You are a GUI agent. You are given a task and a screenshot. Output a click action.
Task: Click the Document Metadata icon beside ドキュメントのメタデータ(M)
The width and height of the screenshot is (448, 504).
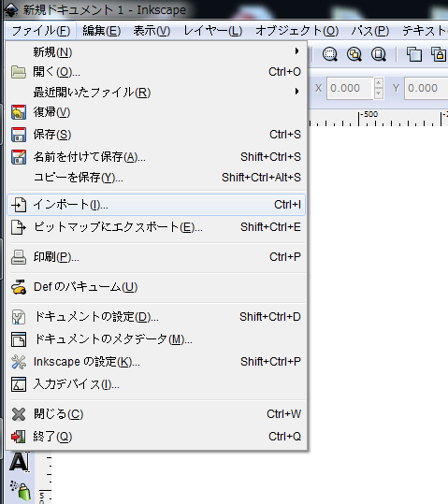click(19, 339)
